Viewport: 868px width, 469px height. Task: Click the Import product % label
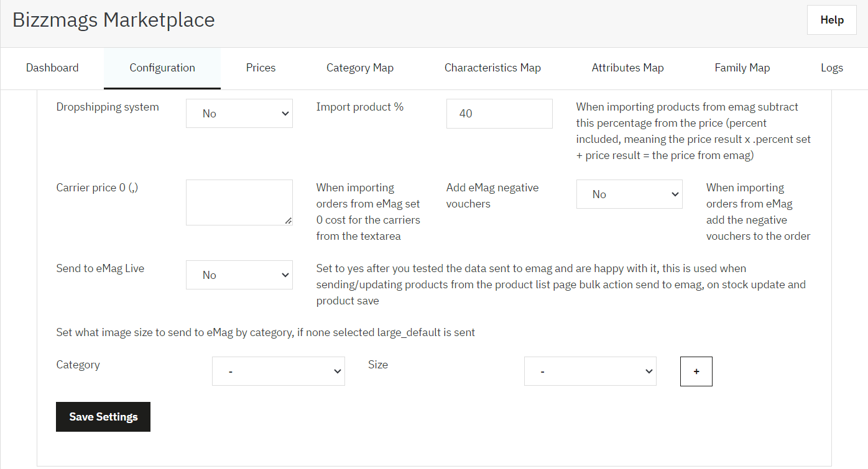(x=360, y=107)
